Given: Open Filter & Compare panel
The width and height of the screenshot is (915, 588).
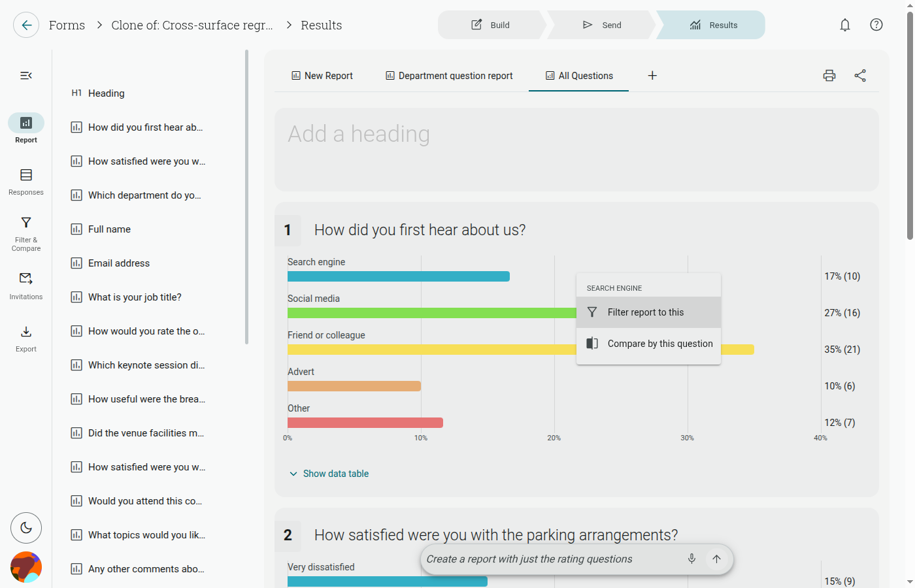Looking at the screenshot, I should (x=26, y=234).
